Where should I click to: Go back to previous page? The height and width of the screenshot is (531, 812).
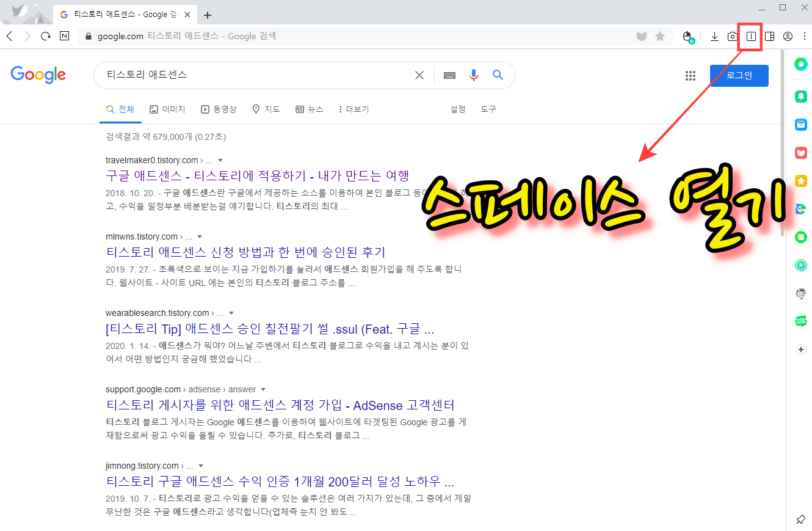[x=9, y=36]
